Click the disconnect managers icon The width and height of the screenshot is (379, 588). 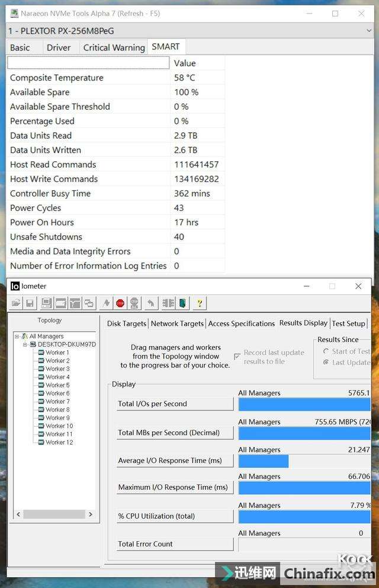(168, 303)
